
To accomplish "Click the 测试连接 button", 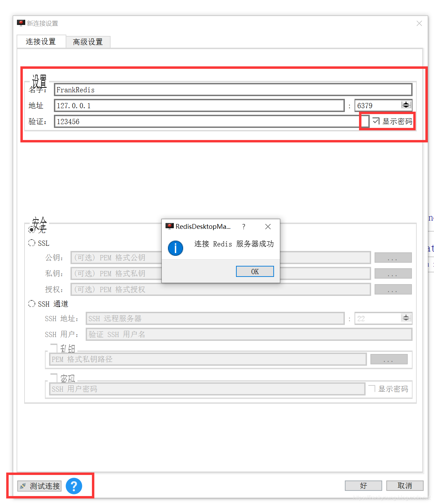I will [39, 486].
